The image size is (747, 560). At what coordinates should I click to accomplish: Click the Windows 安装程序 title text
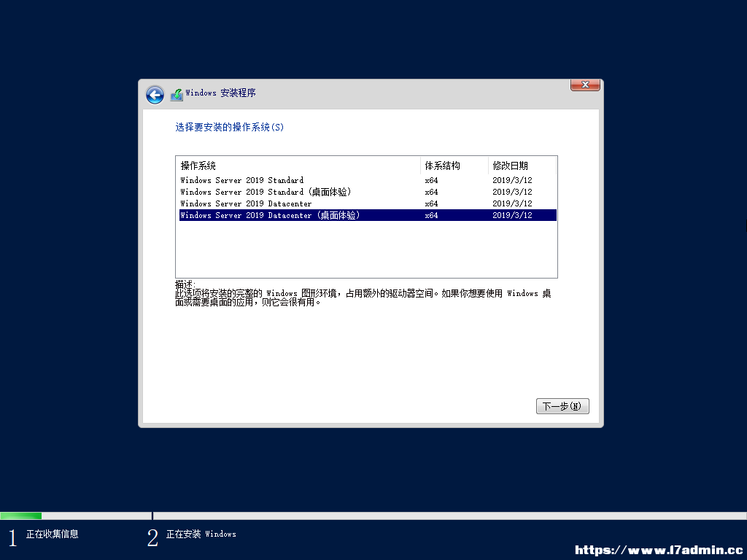(x=220, y=93)
